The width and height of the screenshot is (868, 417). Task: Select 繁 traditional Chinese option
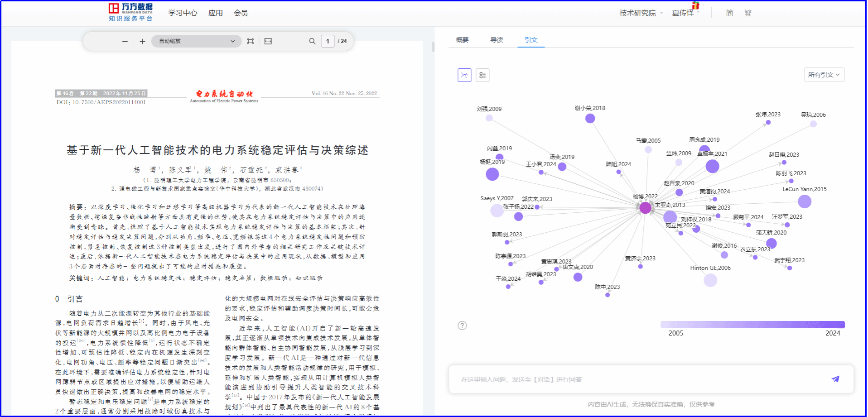tap(747, 13)
